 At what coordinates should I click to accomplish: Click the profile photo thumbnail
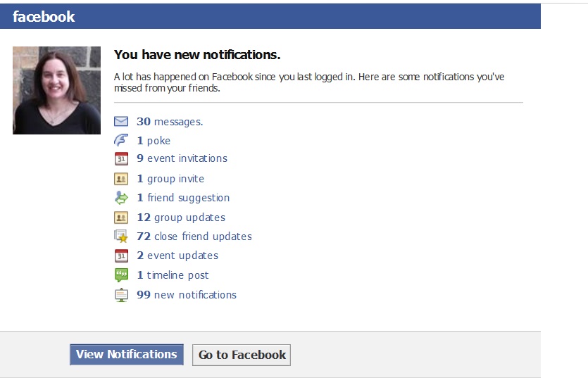pos(56,90)
